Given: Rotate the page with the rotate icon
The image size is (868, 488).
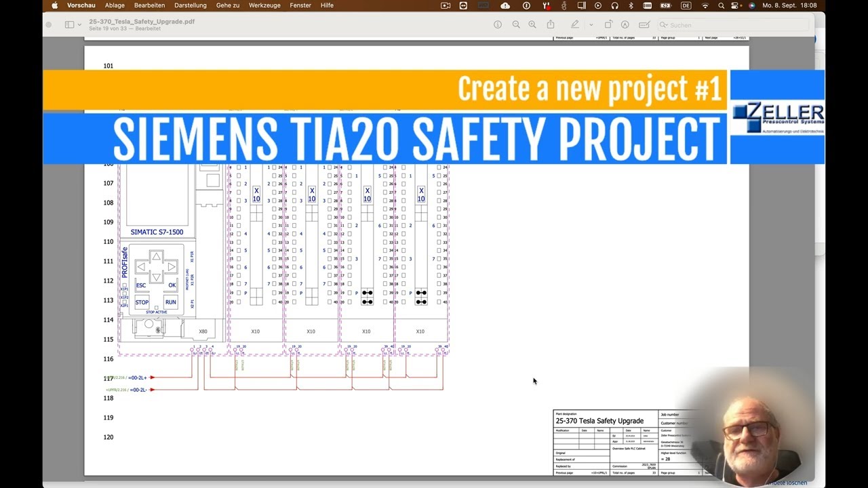Looking at the screenshot, I should pos(608,24).
